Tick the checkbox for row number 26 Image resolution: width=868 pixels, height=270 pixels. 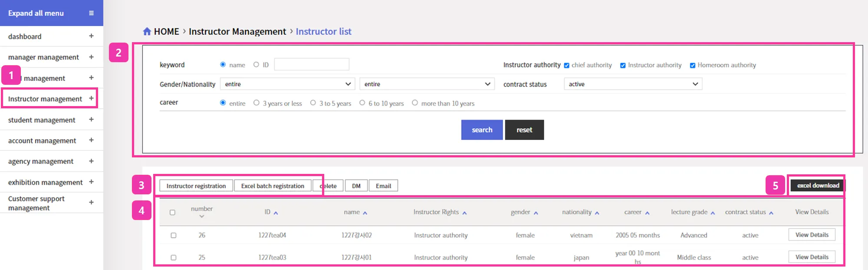point(174,235)
